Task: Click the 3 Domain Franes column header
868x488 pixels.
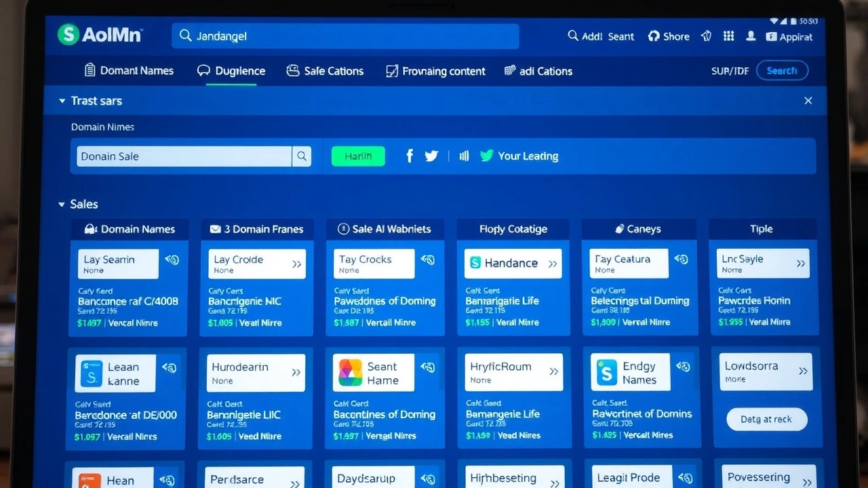Action: (256, 229)
